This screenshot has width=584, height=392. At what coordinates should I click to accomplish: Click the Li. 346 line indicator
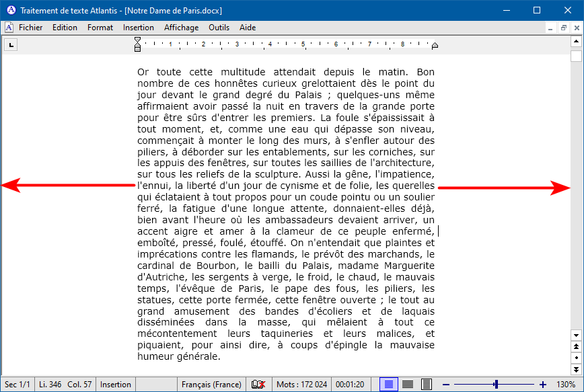point(50,385)
